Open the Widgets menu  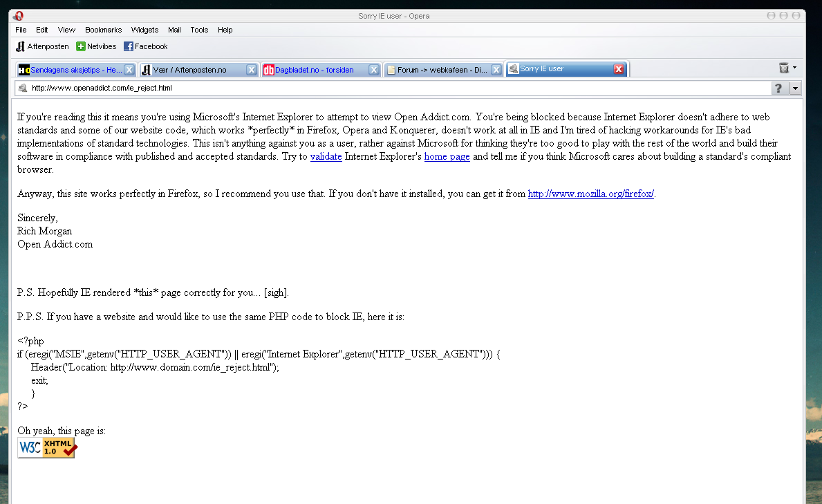[x=144, y=30]
